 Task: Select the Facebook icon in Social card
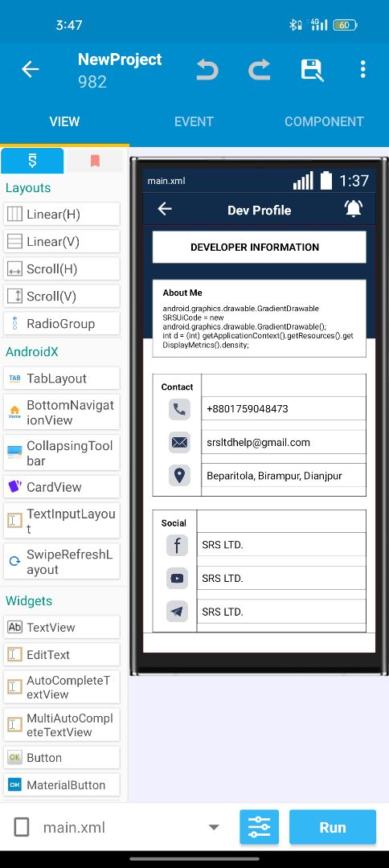click(x=177, y=545)
